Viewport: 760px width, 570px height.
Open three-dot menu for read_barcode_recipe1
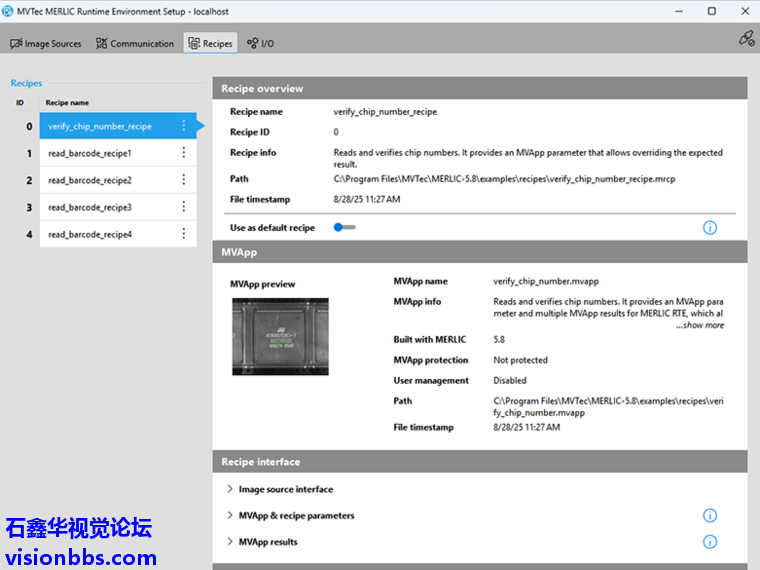[x=184, y=153]
